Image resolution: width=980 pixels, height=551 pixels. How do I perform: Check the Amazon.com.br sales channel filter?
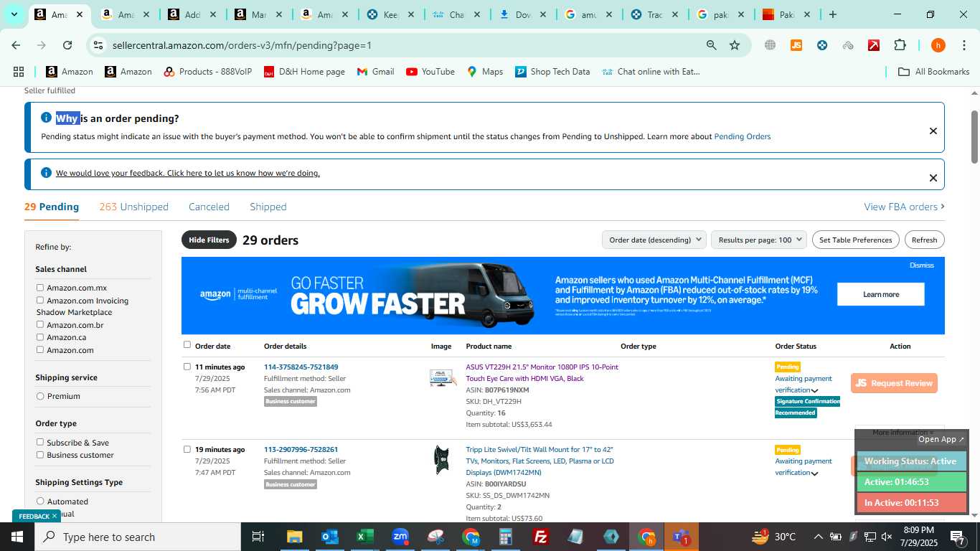[40, 324]
